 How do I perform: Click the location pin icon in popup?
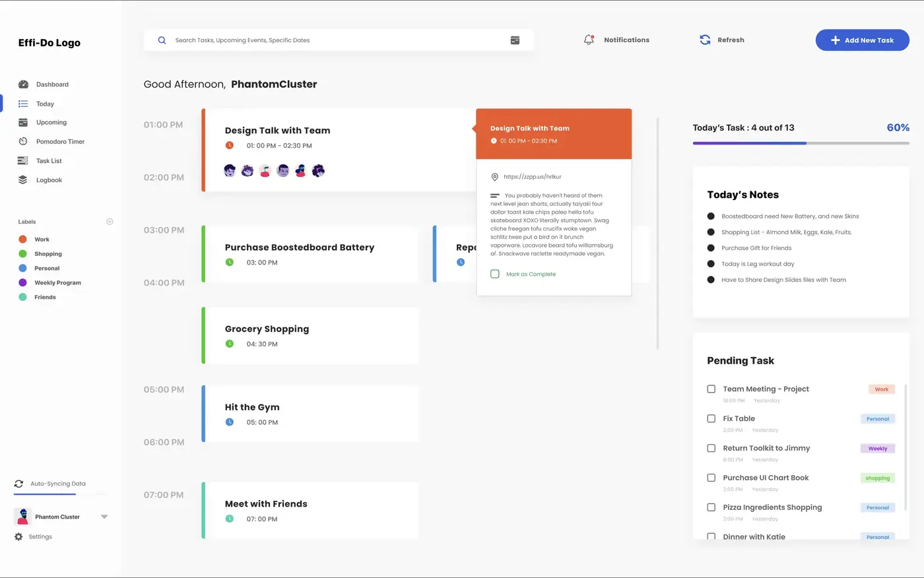click(494, 177)
